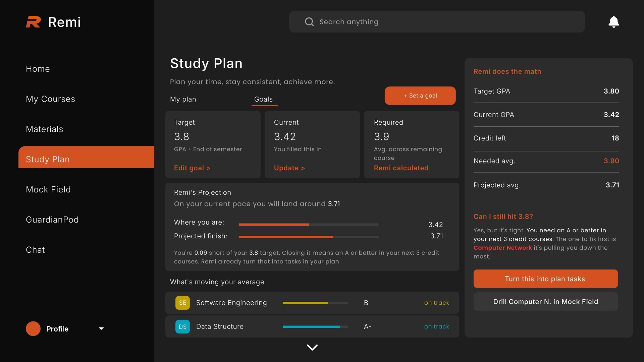Open My Courses in the sidebar
The height and width of the screenshot is (362, 644).
pyautogui.click(x=50, y=99)
